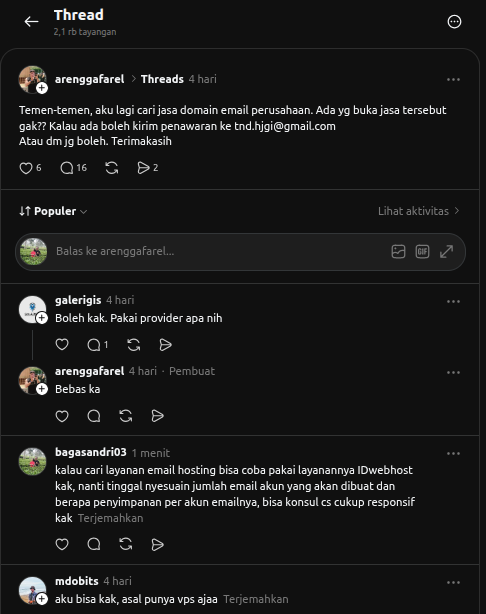Viewport: 486px width, 614px height.
Task: Like the galerigis comment
Action: [x=62, y=345]
